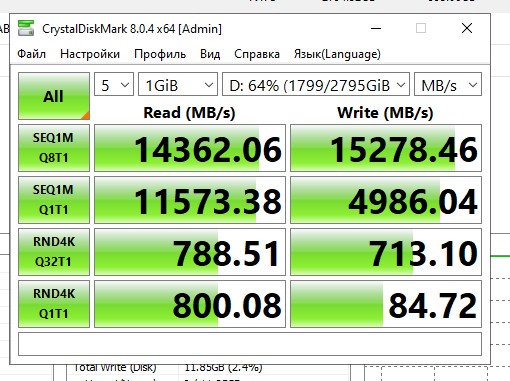Click the RND4K Q1T1 write value 84.72
Screen dimensions: 510x381
tap(386, 304)
